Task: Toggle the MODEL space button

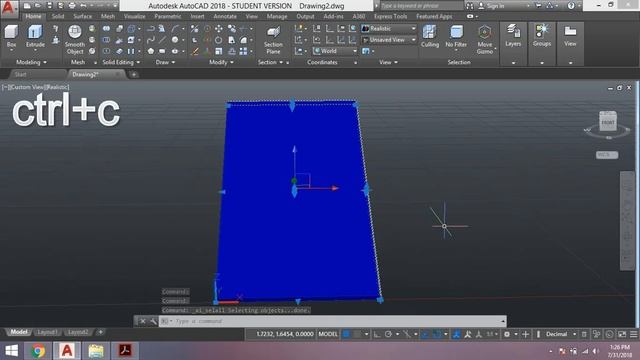Action: coord(328,334)
